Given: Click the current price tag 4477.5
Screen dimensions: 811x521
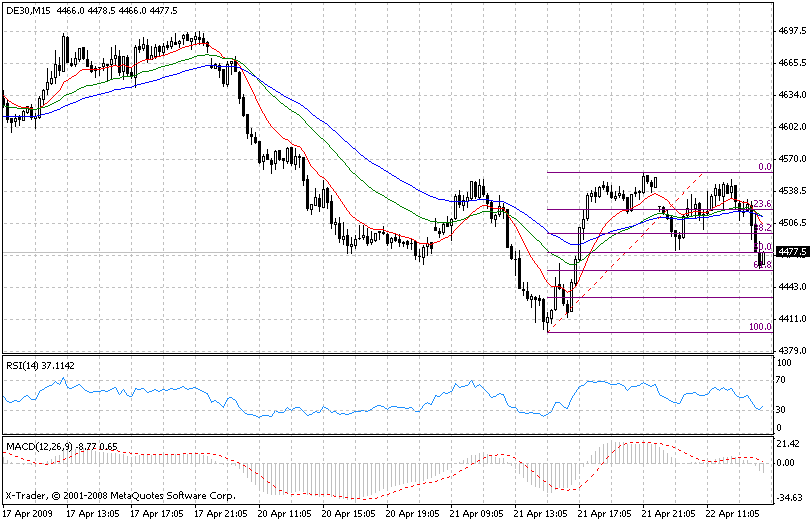Looking at the screenshot, I should point(791,253).
